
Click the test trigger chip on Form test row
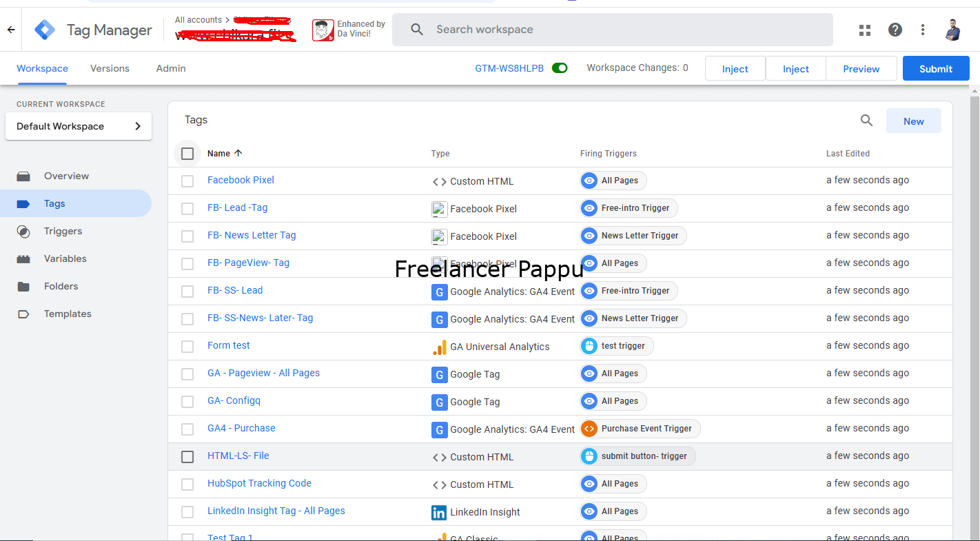click(617, 346)
